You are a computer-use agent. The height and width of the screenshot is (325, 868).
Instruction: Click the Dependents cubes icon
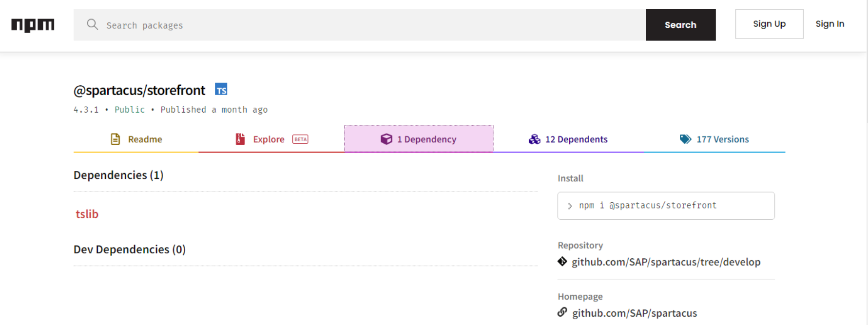point(534,139)
